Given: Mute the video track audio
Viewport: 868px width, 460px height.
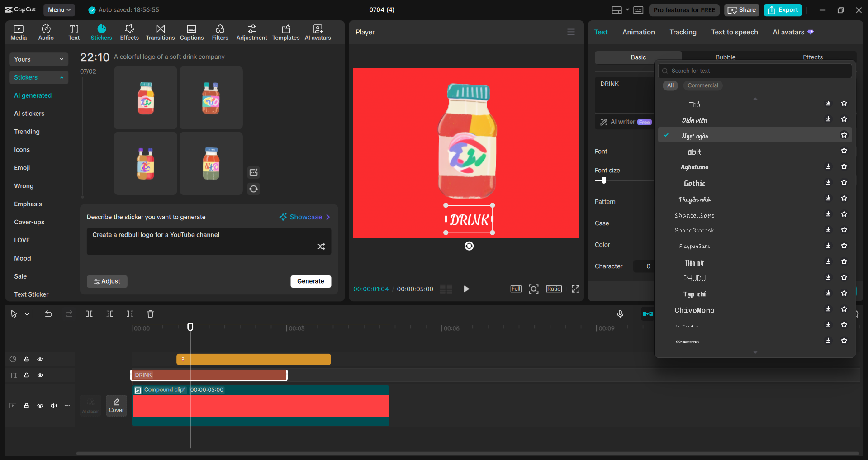Looking at the screenshot, I should coord(53,406).
